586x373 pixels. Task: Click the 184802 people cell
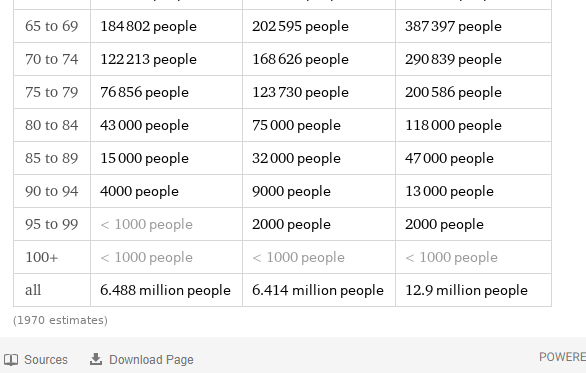coord(148,26)
